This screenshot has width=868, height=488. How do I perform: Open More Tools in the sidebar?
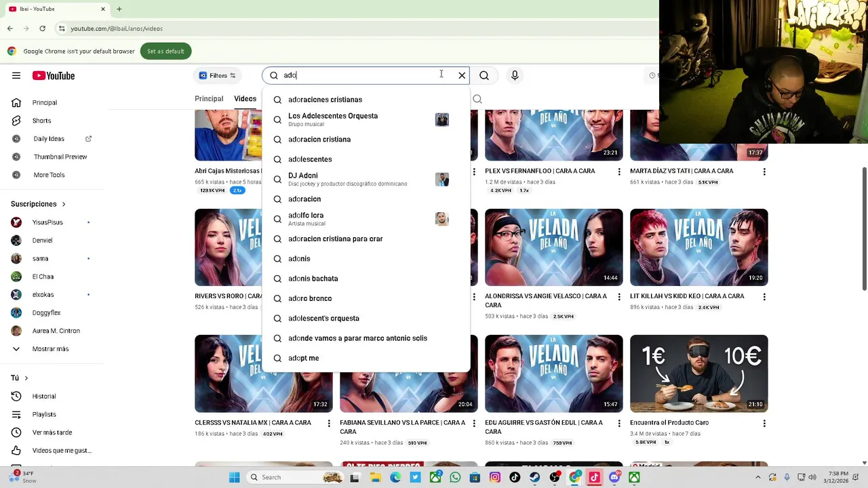[x=50, y=175]
